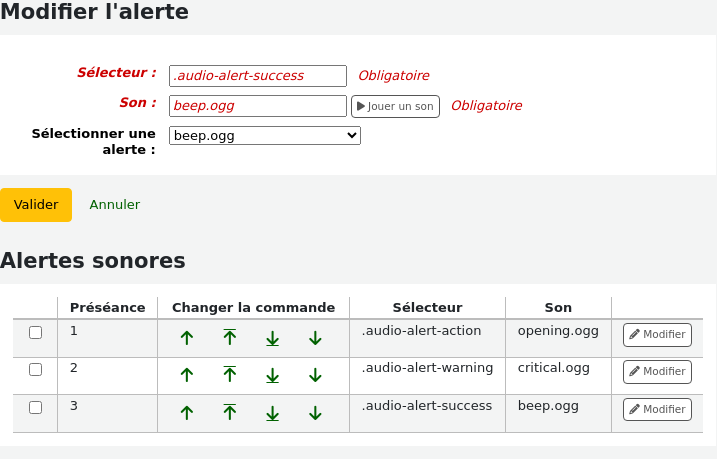Edit the opening.ogg alert via Modifier
This screenshot has height=459, width=717.
click(657, 335)
